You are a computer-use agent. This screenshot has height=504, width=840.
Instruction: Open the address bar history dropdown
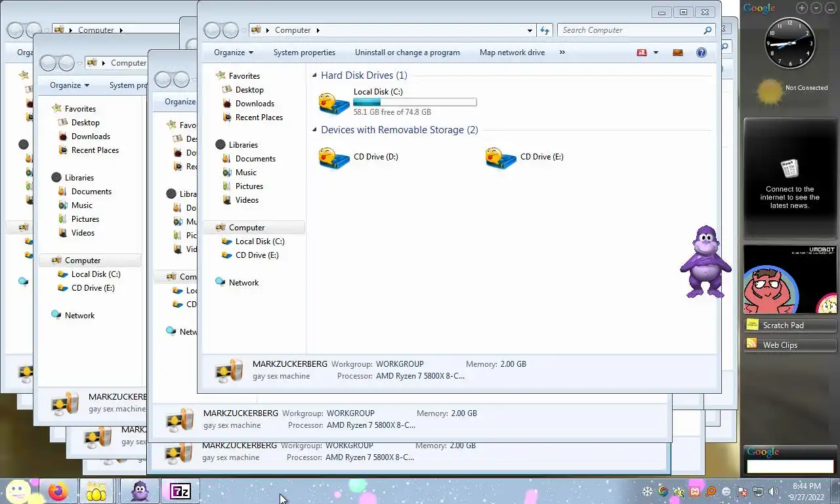pos(530,30)
